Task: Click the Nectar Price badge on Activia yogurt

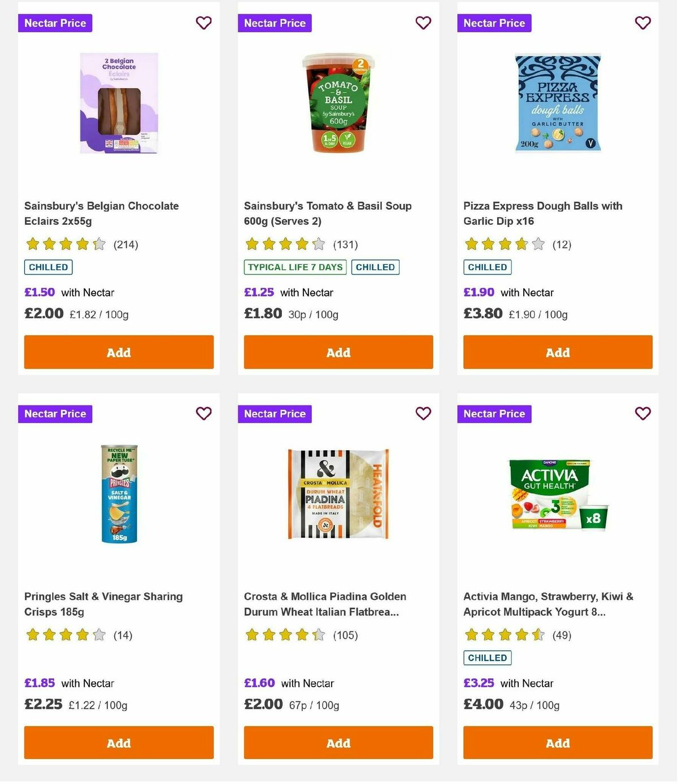Action: pyautogui.click(x=494, y=413)
